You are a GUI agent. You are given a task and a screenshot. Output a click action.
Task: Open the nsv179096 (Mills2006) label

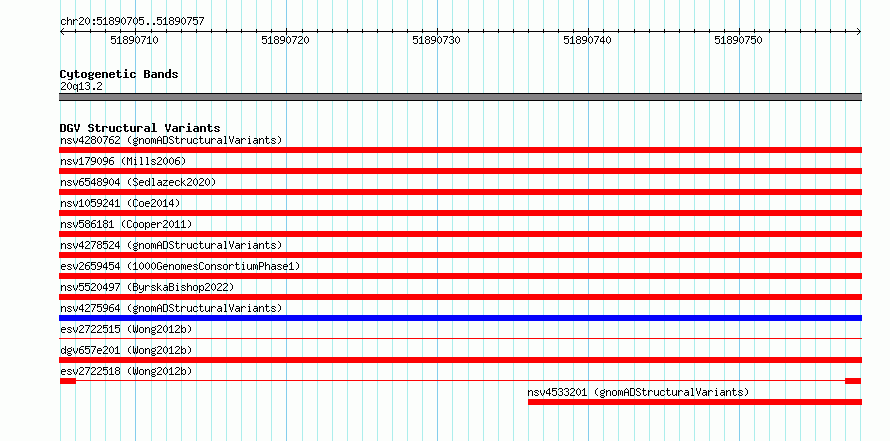click(123, 161)
